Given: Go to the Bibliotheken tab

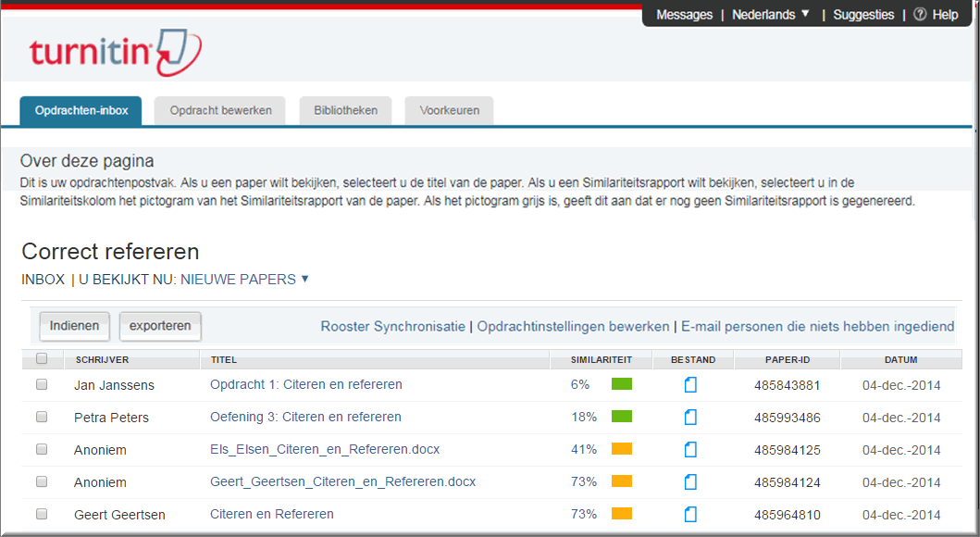Looking at the screenshot, I should tap(345, 111).
